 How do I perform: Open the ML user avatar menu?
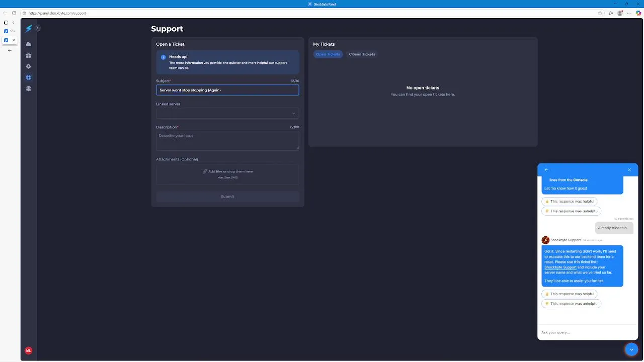point(29,350)
